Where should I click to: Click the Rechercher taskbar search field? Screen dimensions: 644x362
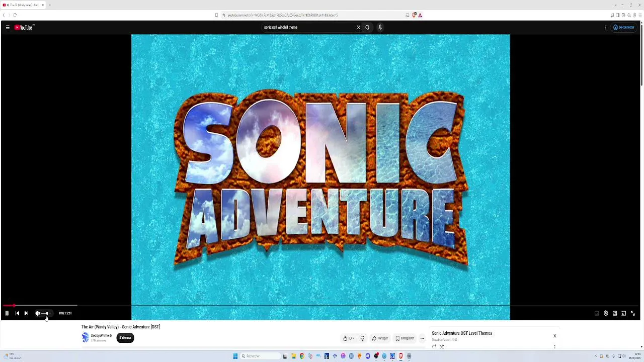point(260,356)
